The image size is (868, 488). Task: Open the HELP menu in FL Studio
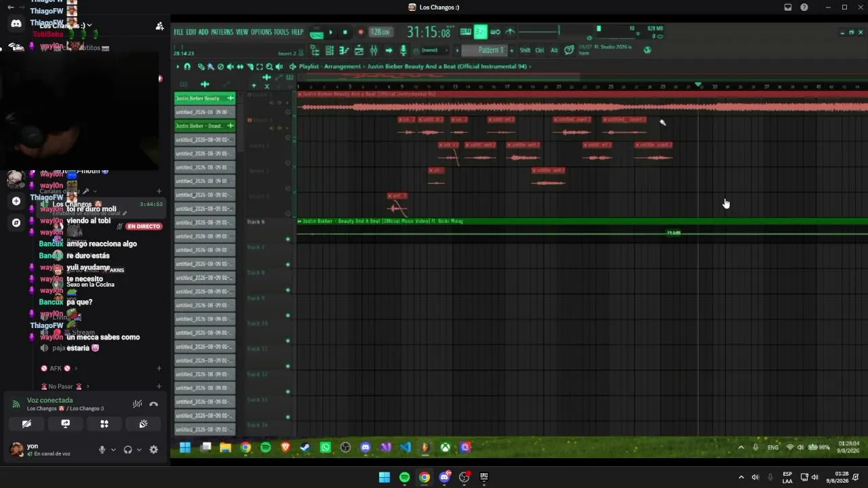coord(297,32)
